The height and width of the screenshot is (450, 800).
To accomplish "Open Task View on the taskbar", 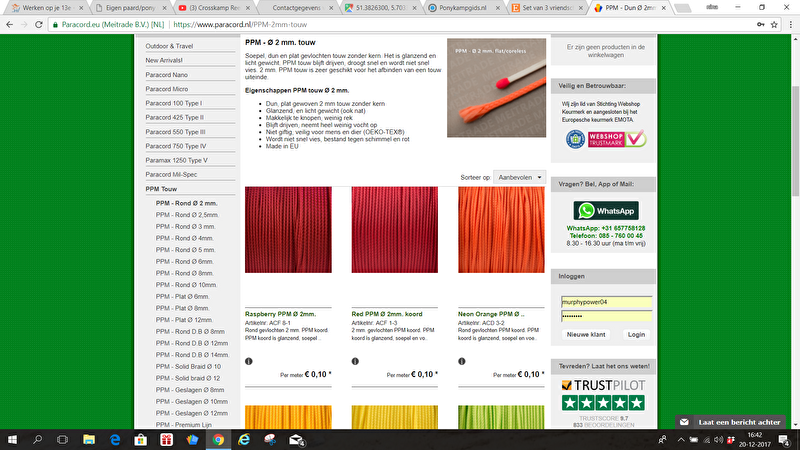I will coord(62,440).
